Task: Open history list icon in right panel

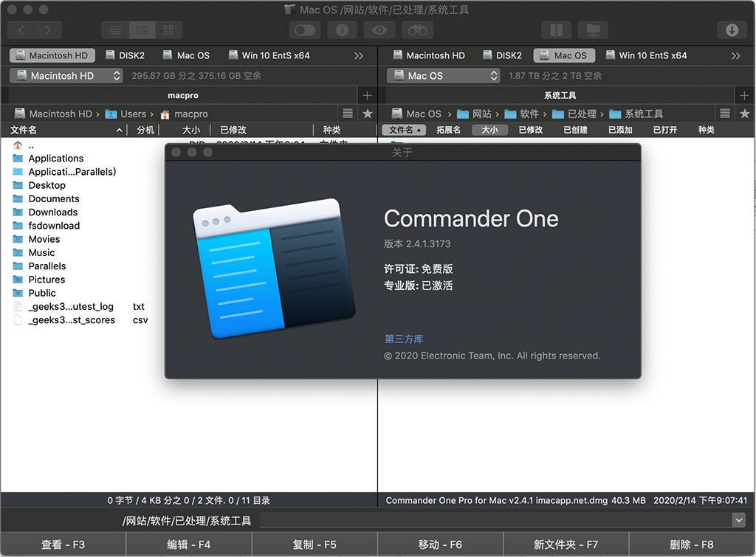Action: coord(725,114)
